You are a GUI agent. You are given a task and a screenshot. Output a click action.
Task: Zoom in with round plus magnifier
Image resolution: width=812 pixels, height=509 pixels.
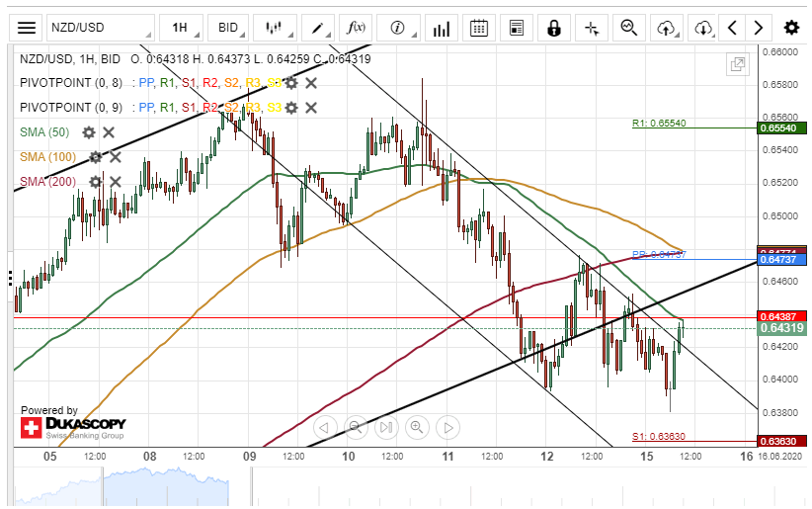click(x=418, y=428)
